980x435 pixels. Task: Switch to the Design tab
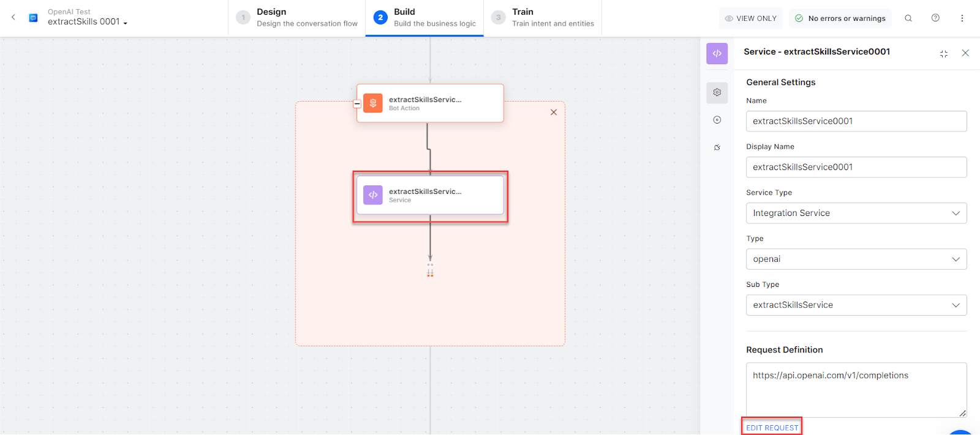click(x=297, y=18)
